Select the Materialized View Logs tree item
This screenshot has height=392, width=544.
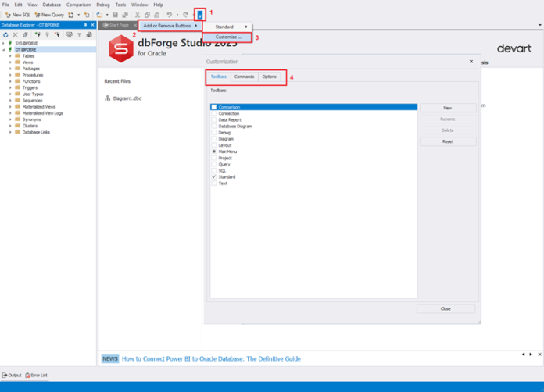[x=42, y=113]
